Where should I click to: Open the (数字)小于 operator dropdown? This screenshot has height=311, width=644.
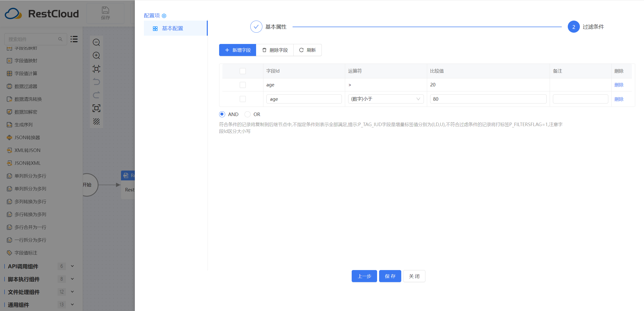(386, 99)
